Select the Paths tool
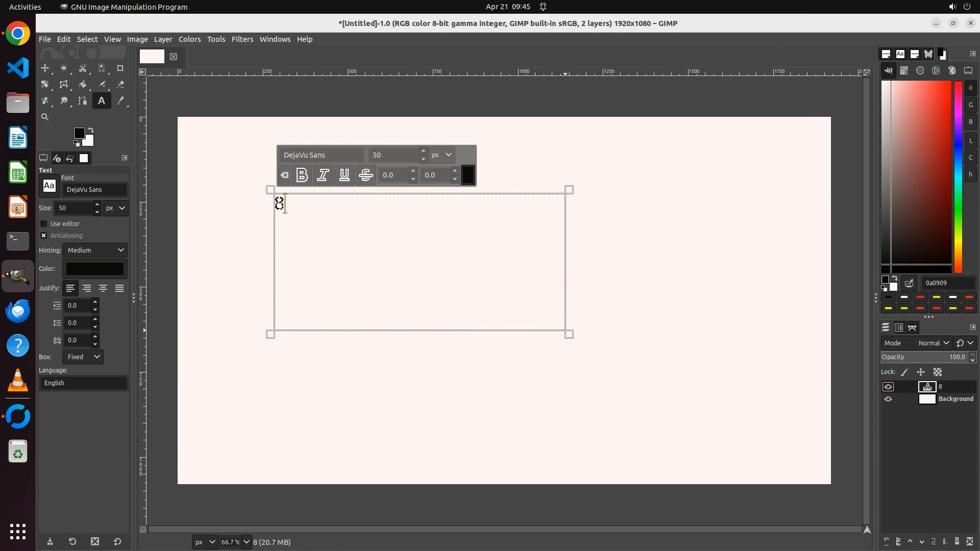This screenshot has height=551, width=980. click(x=83, y=101)
